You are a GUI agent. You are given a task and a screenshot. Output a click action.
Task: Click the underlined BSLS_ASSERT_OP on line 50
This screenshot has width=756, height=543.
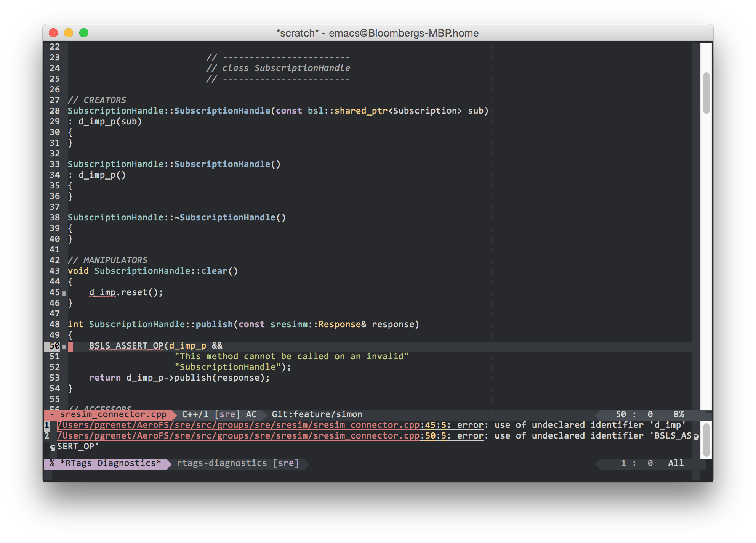(x=126, y=346)
